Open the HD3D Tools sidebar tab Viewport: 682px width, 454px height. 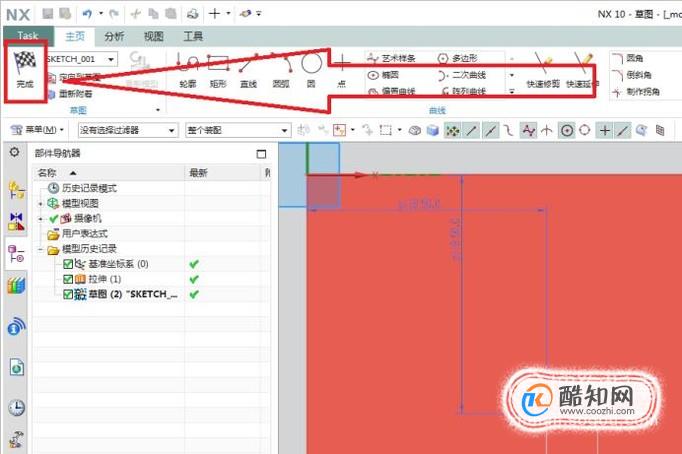[16, 327]
